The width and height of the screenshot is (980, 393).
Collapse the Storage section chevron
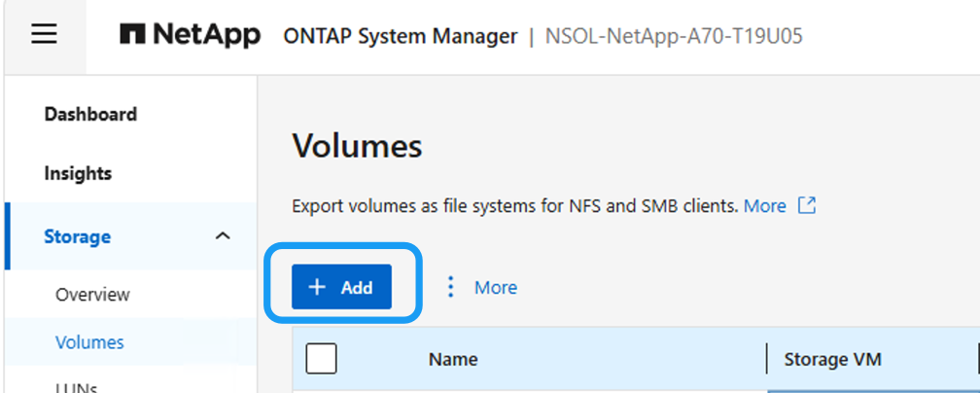(223, 236)
